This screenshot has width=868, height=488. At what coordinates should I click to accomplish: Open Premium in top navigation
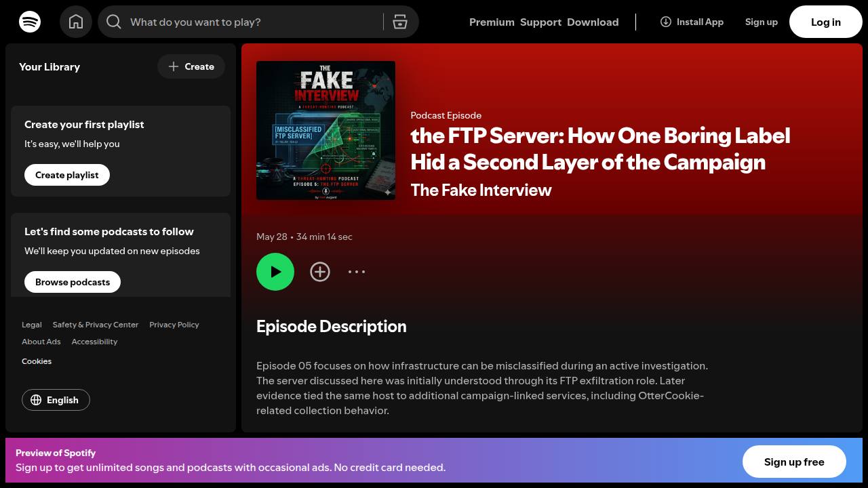492,22
